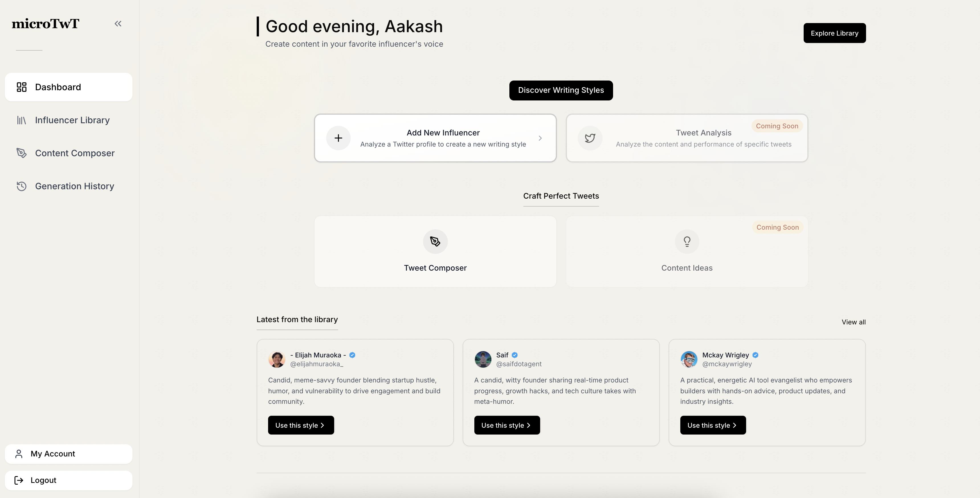Click the plus icon on Add New Influencer
The width and height of the screenshot is (980, 498).
pyautogui.click(x=338, y=138)
